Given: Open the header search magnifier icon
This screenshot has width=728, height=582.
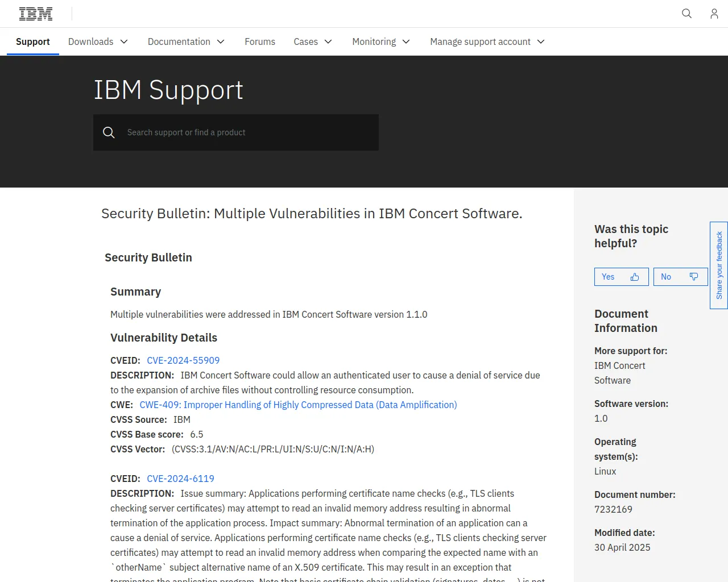Looking at the screenshot, I should click(x=686, y=14).
